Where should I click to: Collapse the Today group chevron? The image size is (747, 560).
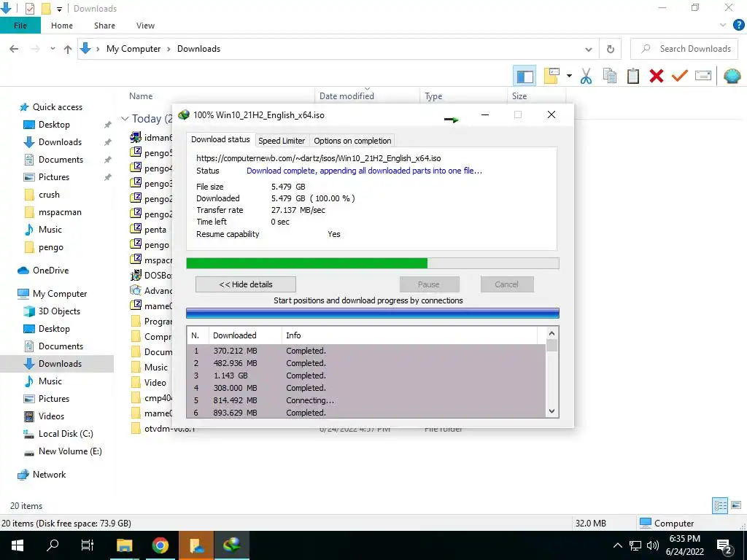[125, 119]
